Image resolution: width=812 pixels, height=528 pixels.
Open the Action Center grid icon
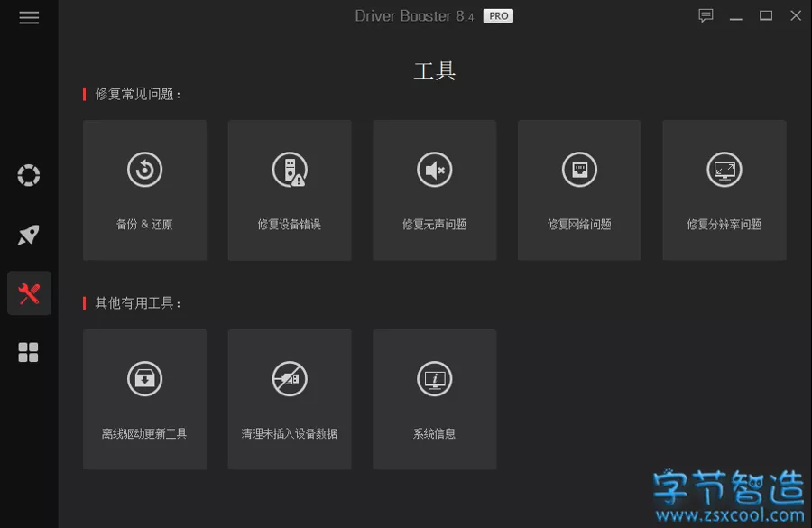(29, 352)
